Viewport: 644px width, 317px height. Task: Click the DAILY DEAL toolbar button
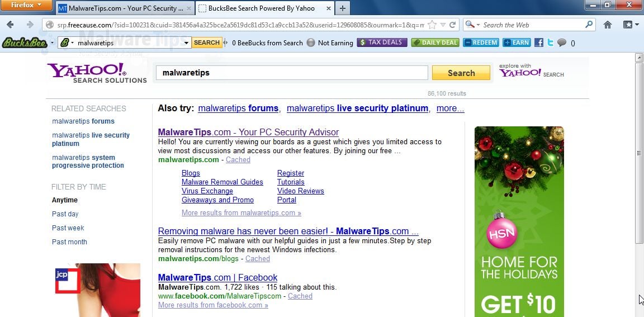coord(435,42)
